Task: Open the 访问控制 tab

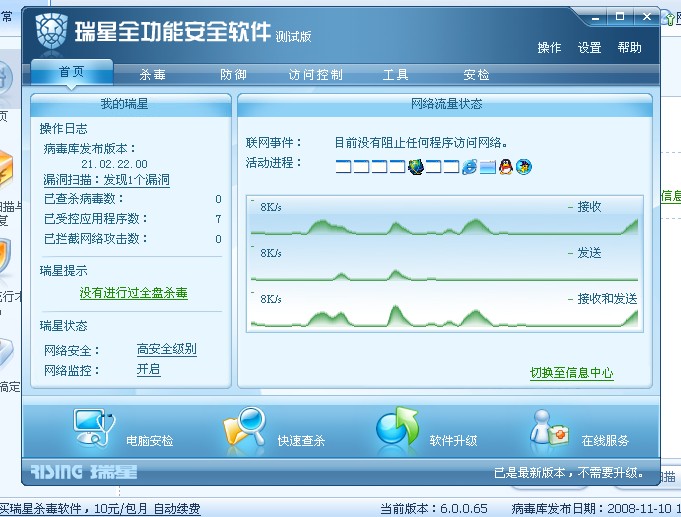Action: (x=316, y=75)
